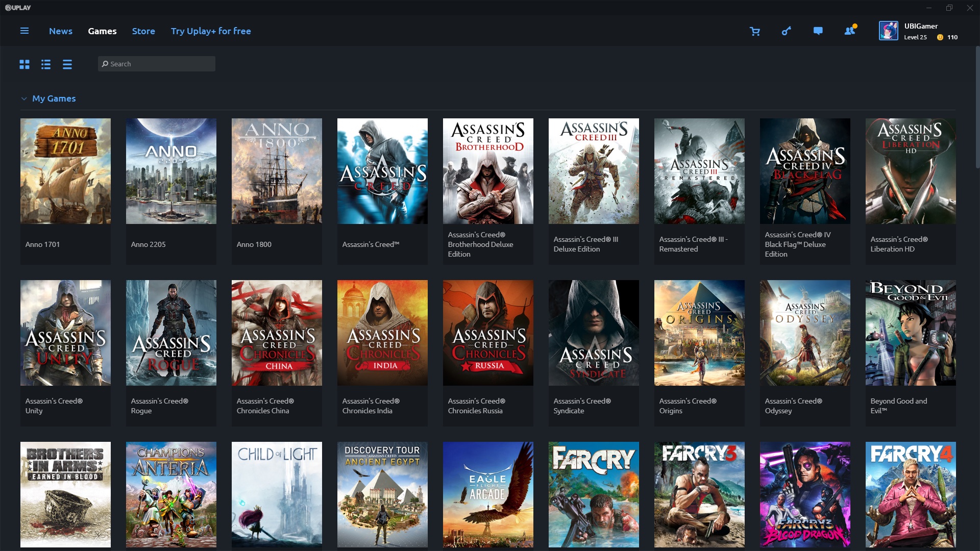
Task: Open Assassin's Creed Syndicate cover
Action: 594,333
